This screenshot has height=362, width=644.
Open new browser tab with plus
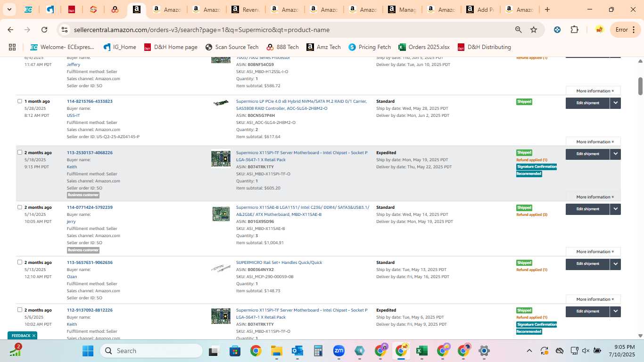tap(547, 9)
